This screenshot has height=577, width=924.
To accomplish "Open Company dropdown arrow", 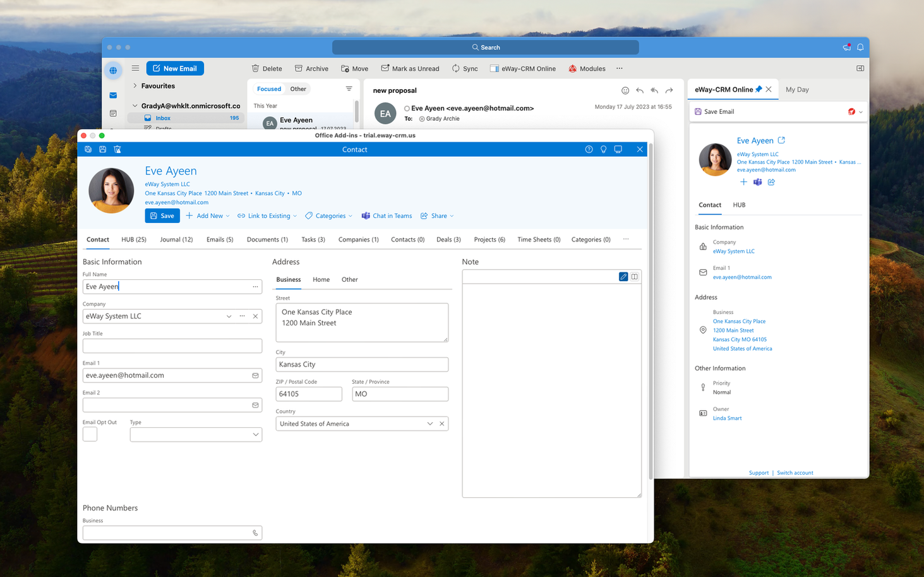I will (x=229, y=316).
